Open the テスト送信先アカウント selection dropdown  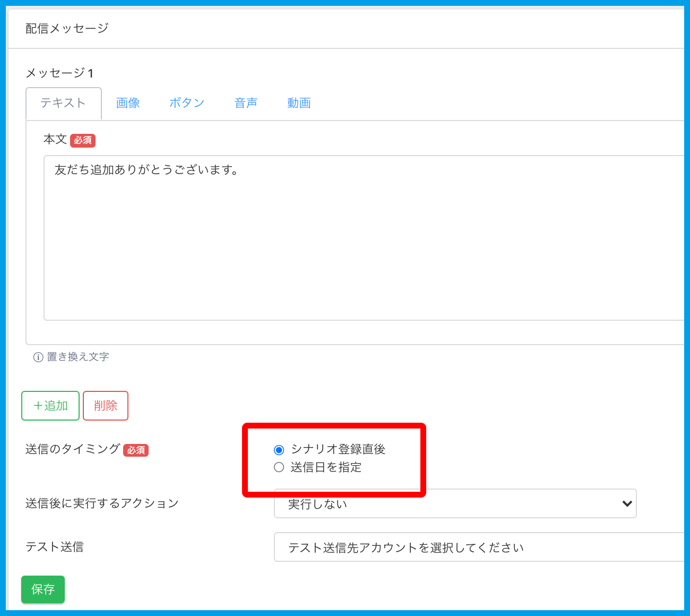click(478, 547)
